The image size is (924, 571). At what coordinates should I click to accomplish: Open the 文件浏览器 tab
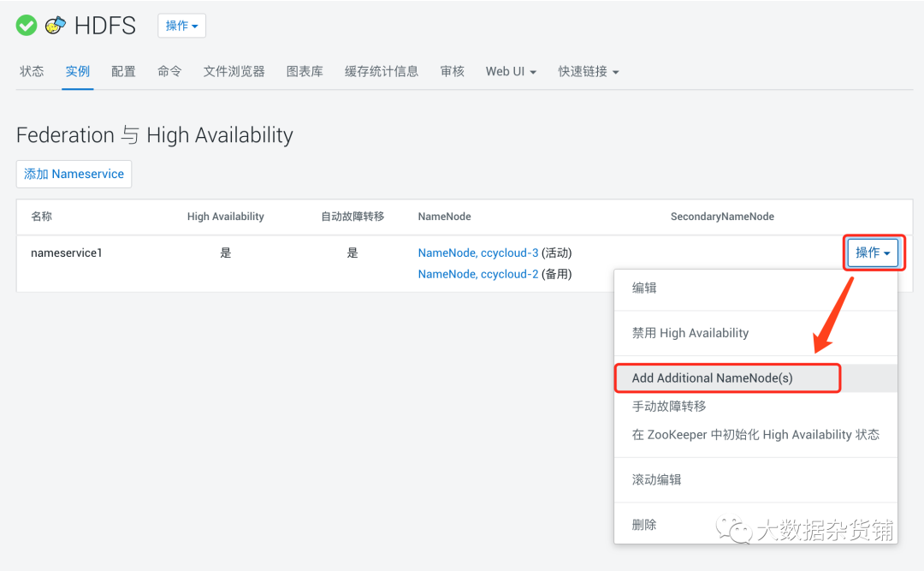[234, 71]
